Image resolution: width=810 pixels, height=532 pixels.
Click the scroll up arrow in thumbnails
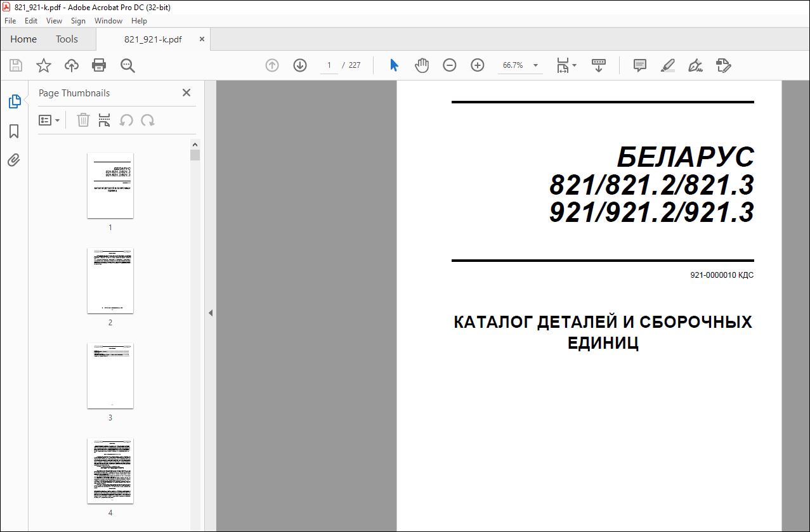(195, 144)
